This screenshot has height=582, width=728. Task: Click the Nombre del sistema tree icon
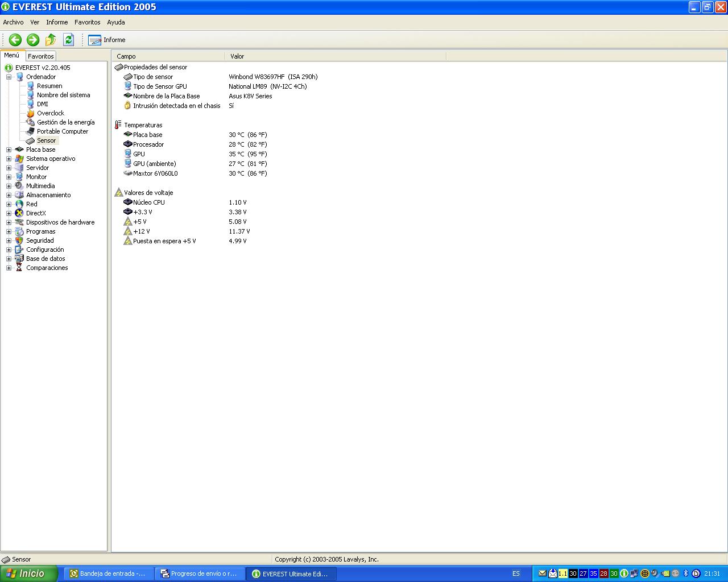pyautogui.click(x=30, y=95)
